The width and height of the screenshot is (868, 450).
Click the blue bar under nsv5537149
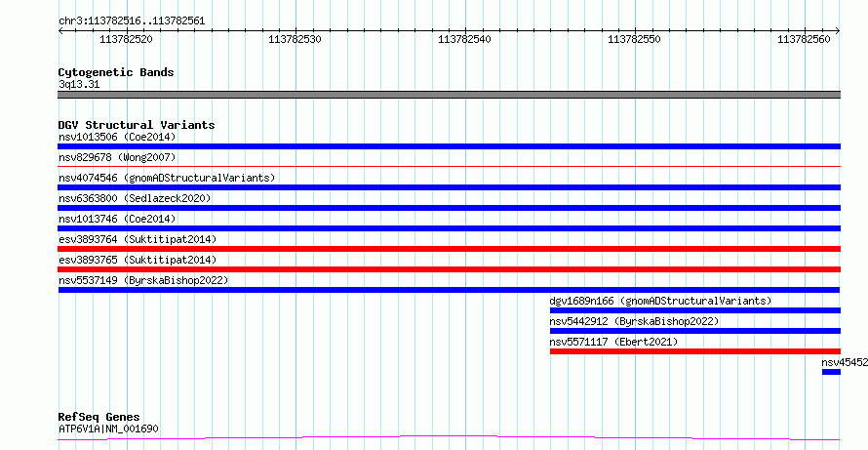pos(449,290)
